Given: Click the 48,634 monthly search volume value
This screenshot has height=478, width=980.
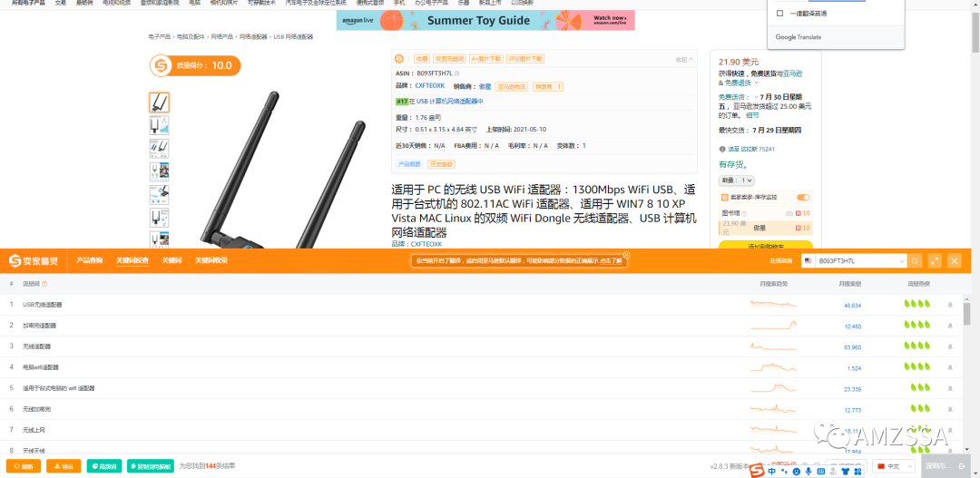Looking at the screenshot, I should [852, 306].
